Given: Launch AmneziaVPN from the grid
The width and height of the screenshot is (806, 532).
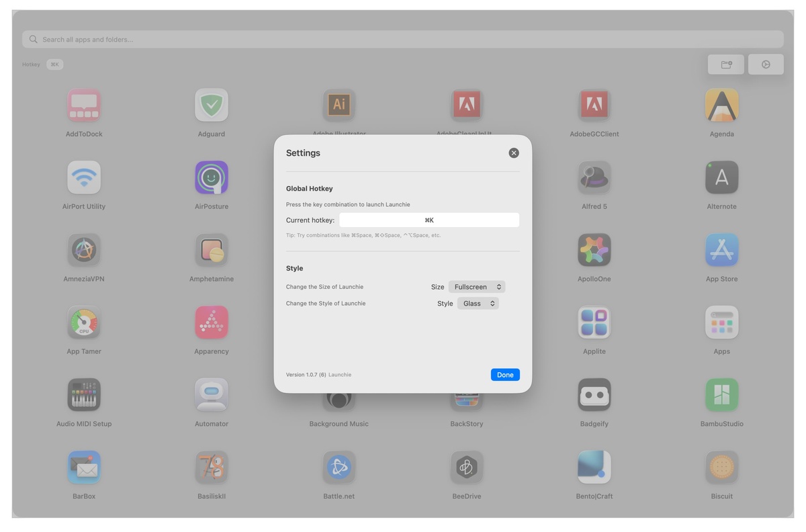Looking at the screenshot, I should click(84, 251).
